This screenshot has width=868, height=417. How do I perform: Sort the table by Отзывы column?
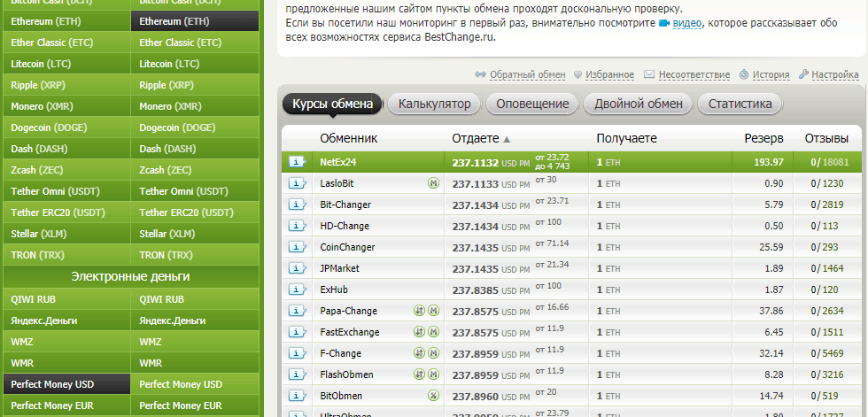pyautogui.click(x=825, y=139)
